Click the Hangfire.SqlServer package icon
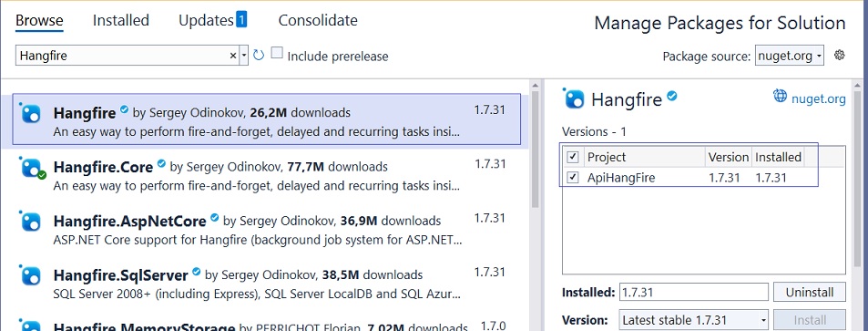Image resolution: width=868 pixels, height=331 pixels. [30, 275]
